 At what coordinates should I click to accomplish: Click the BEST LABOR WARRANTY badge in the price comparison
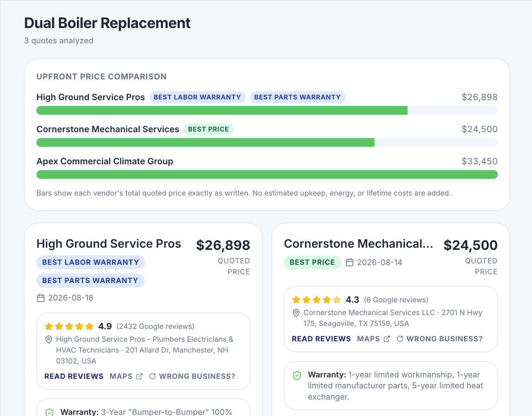(x=197, y=97)
